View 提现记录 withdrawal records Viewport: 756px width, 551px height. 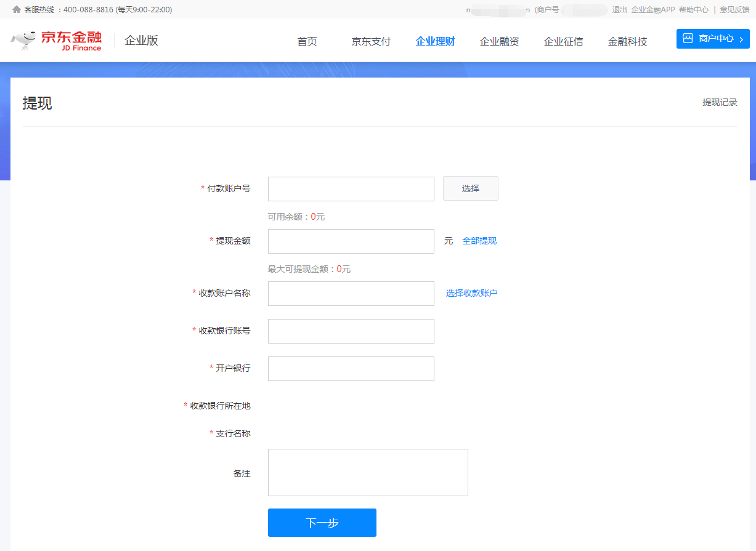tap(720, 102)
